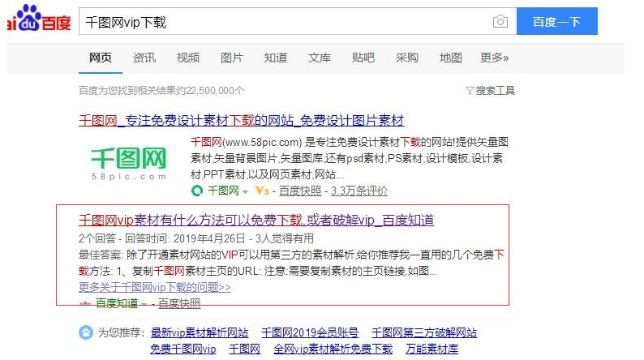
Task: Open suggestion 千图网第三方破解网站
Action: click(424, 332)
